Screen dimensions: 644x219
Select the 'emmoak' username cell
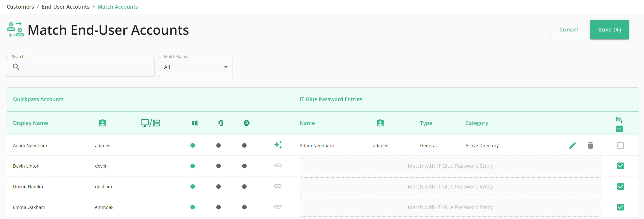point(104,207)
